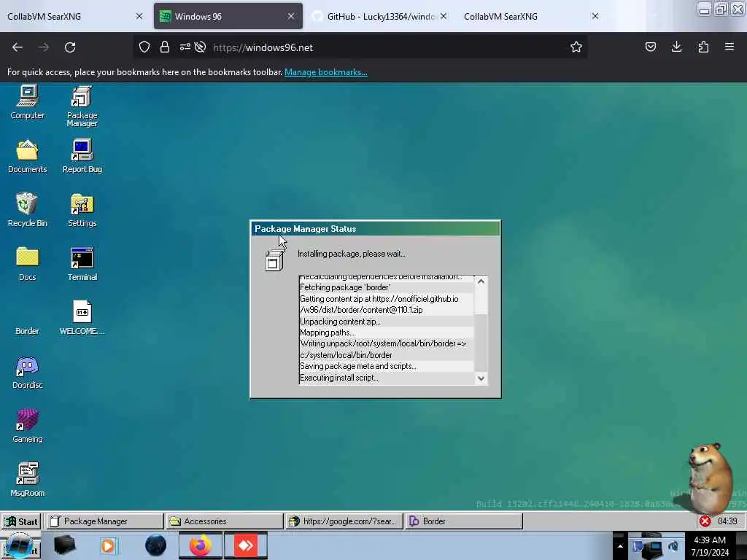747x560 pixels.
Task: Switch to GitHub Lucky13364 tab
Action: [x=380, y=16]
